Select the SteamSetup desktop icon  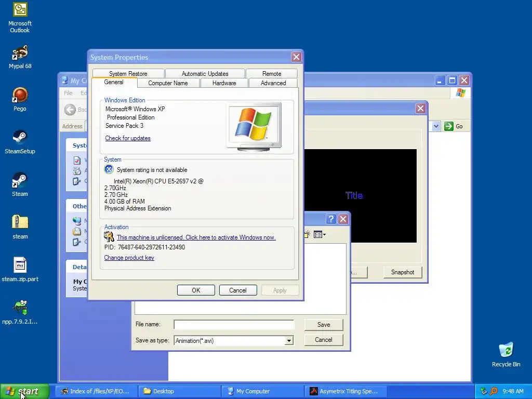coord(20,142)
